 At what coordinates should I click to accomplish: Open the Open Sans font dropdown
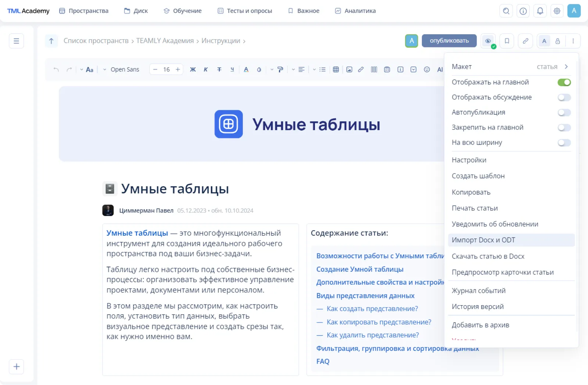[x=121, y=69]
